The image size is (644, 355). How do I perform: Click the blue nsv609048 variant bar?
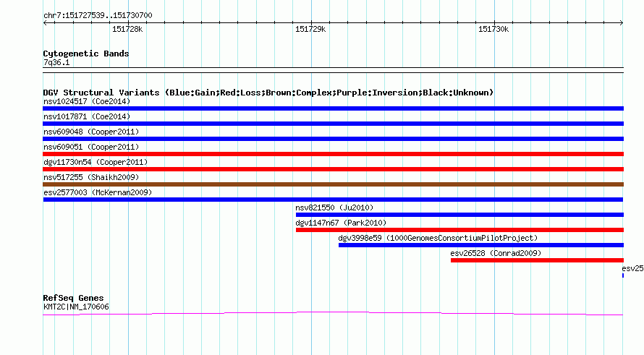click(333, 139)
